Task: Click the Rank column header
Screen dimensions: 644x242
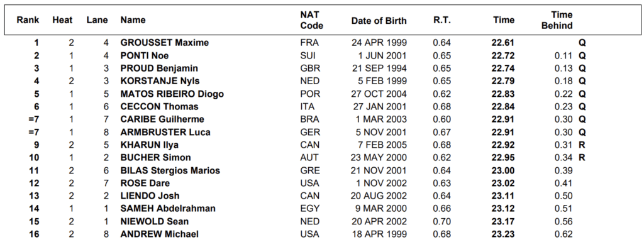Action: (28, 20)
